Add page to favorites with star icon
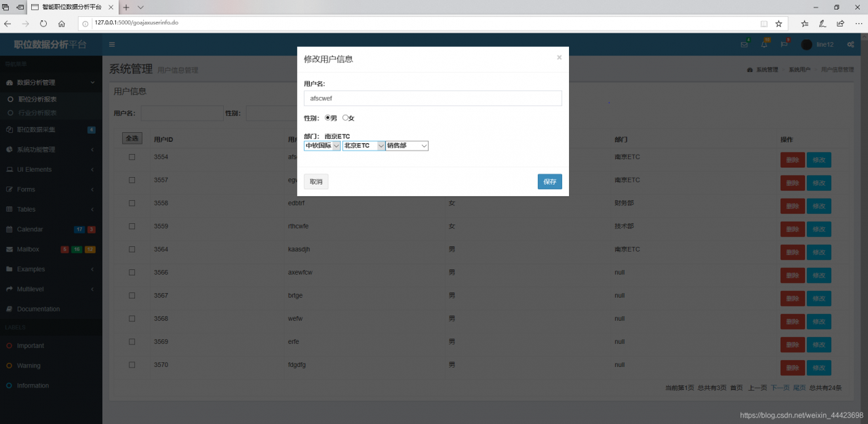This screenshot has width=868, height=424. pyautogui.click(x=778, y=23)
